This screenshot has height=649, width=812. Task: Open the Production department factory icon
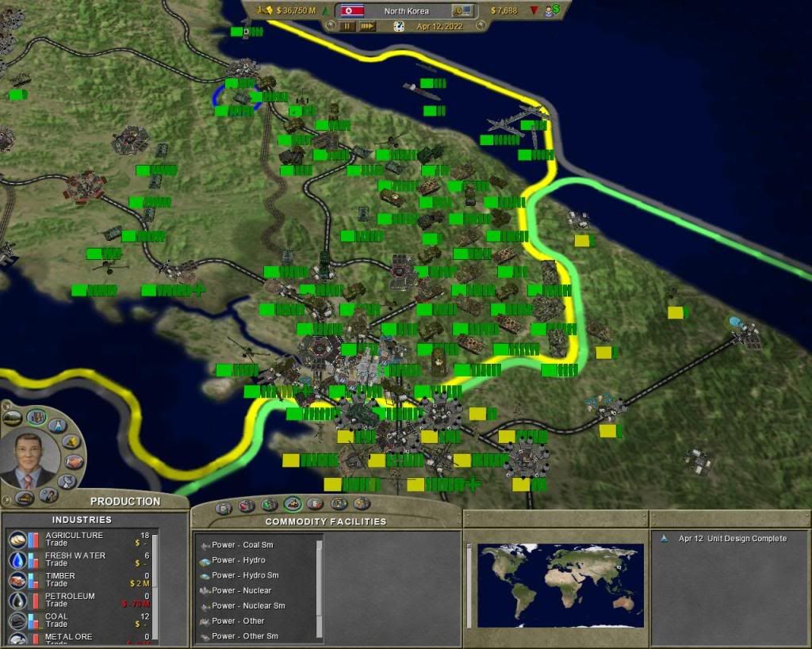coord(36,417)
